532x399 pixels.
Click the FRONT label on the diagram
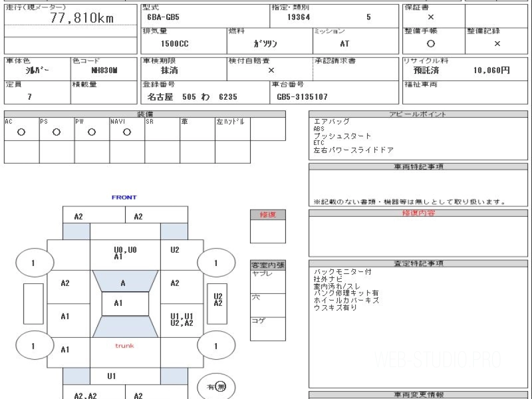[124, 197]
